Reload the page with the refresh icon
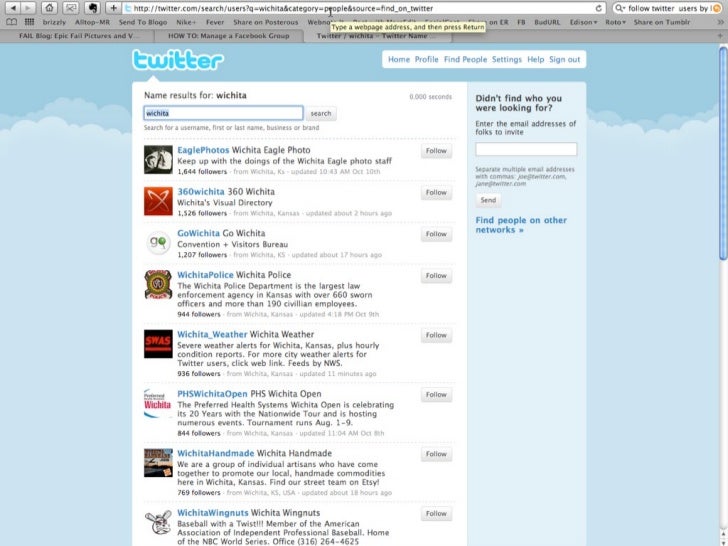Viewport: 728px width, 546px height. pyautogui.click(x=598, y=8)
